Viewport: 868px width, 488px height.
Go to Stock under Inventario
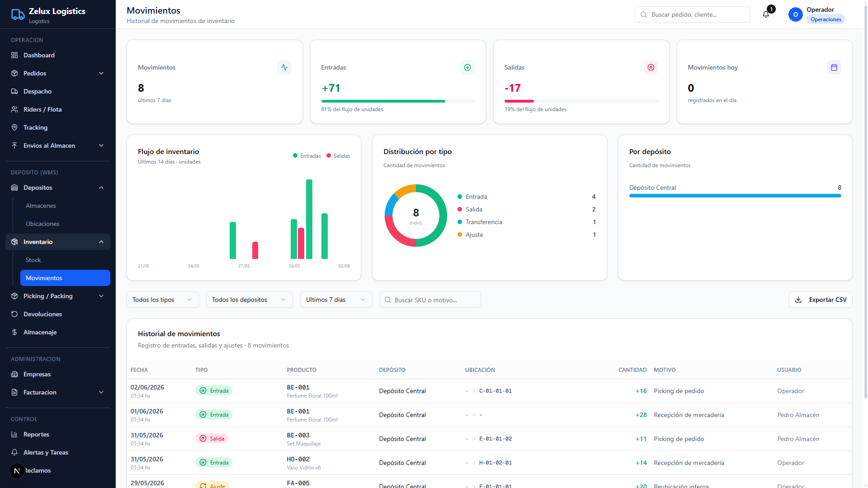[65, 260]
